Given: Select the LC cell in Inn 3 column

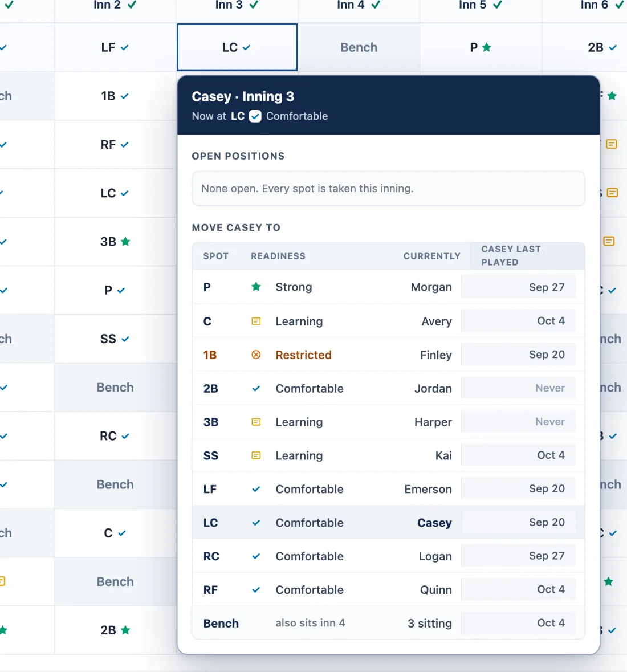Looking at the screenshot, I should pyautogui.click(x=237, y=47).
